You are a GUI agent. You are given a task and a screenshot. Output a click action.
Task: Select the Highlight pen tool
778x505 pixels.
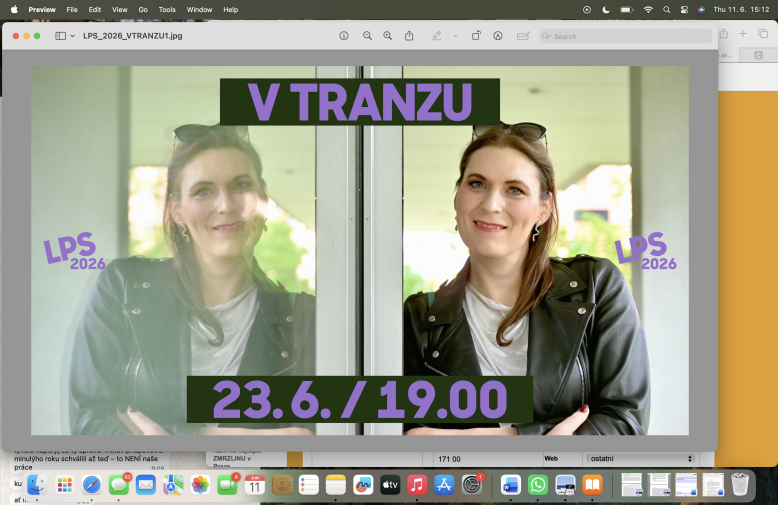[437, 36]
